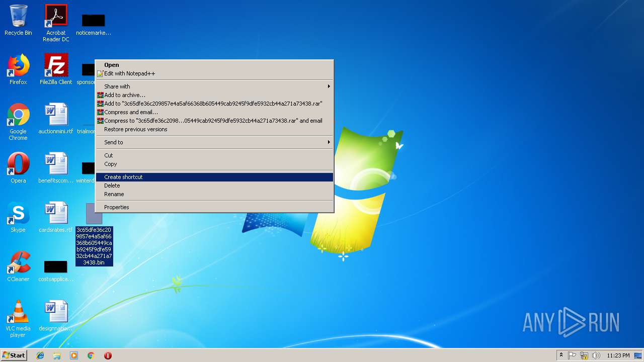Choose Delete in the context menu
644x362 pixels.
(214, 186)
